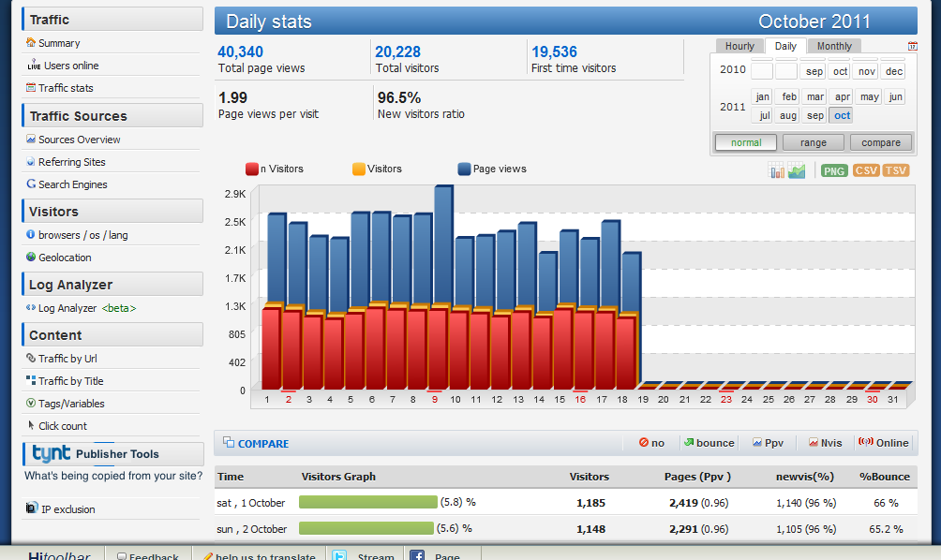Viewport: 941px width, 560px height.
Task: Select jun 2011 in month picker
Action: click(x=895, y=96)
